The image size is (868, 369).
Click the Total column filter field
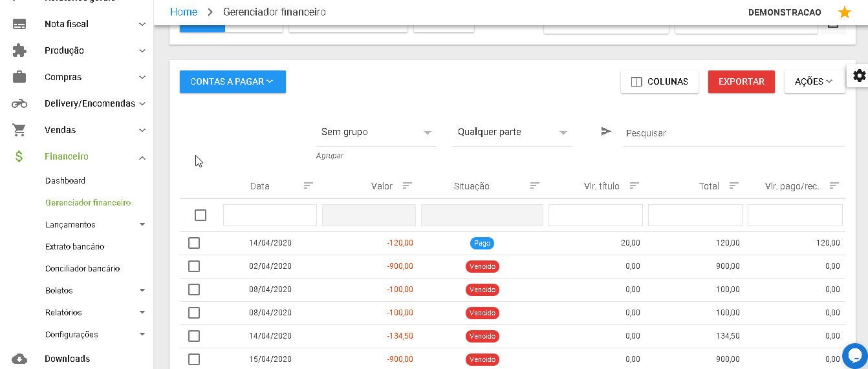click(x=695, y=215)
